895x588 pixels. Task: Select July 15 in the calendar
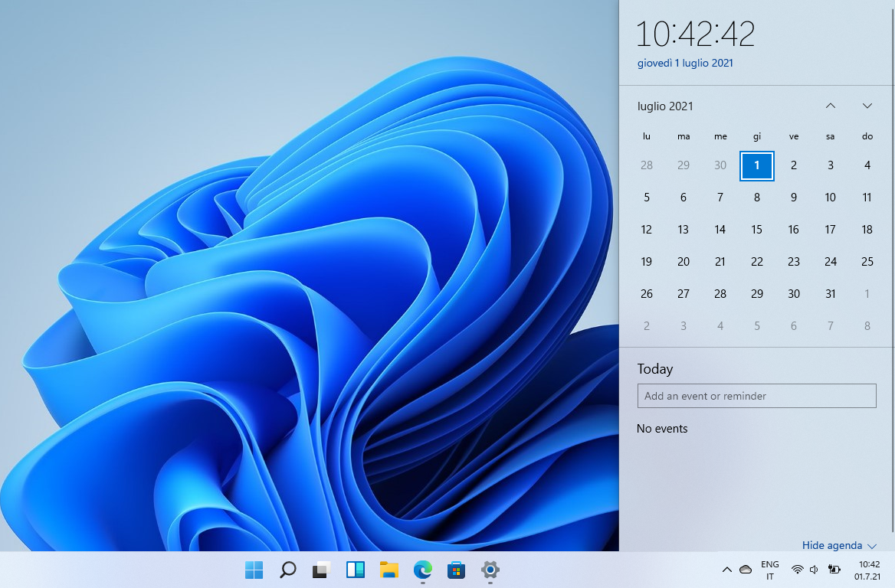click(757, 229)
